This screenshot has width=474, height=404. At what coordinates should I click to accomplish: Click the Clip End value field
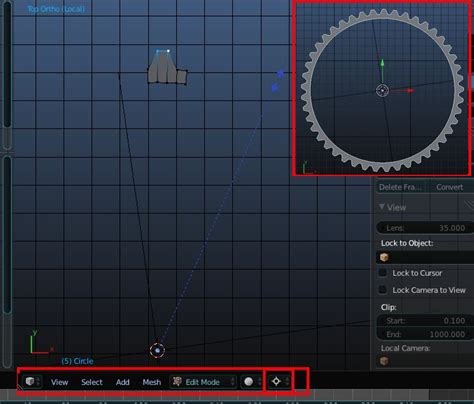tap(425, 334)
